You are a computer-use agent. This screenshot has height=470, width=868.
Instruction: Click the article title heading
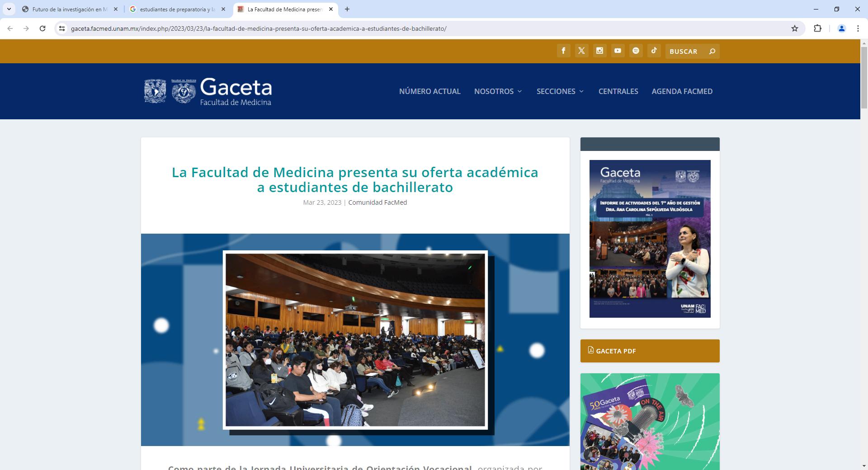coord(355,179)
